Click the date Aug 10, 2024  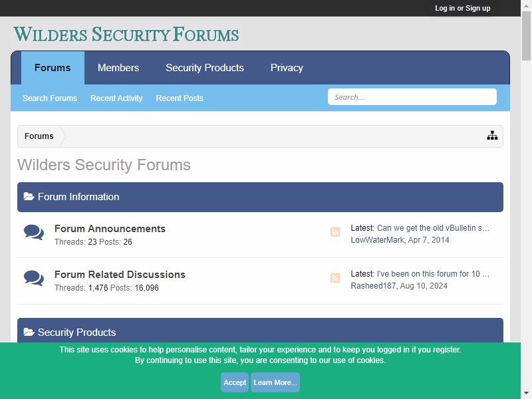[x=424, y=286]
